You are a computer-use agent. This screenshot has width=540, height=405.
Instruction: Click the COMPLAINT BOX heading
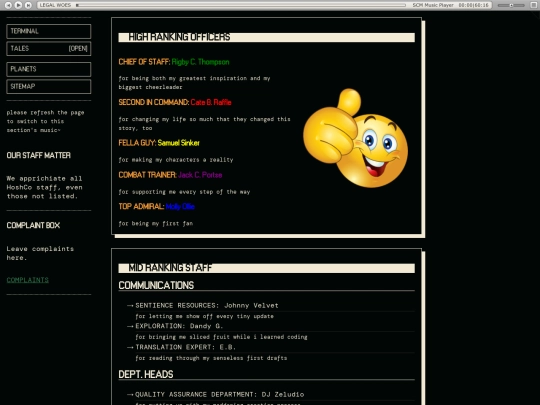tap(33, 226)
